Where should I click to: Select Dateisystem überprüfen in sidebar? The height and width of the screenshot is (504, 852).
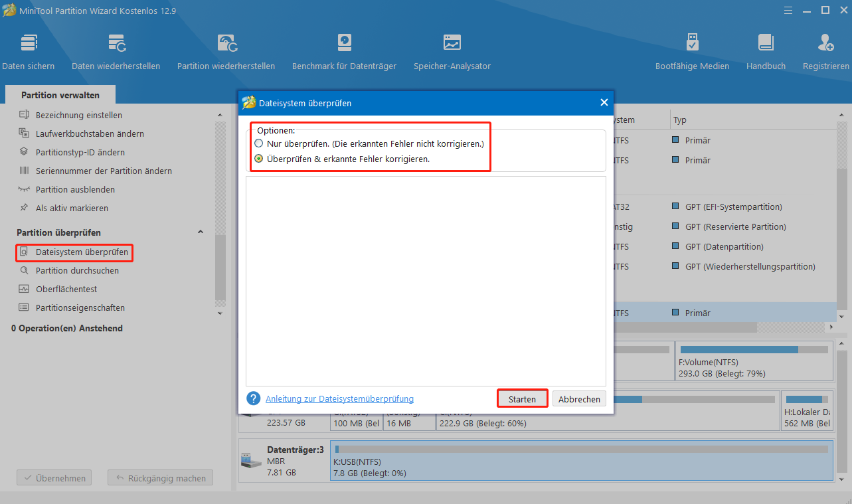(74, 252)
